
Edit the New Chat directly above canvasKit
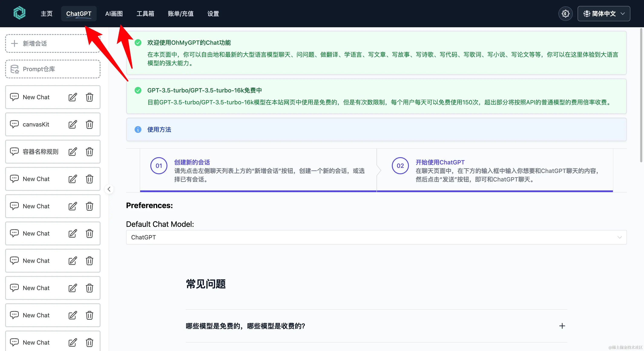coord(73,97)
